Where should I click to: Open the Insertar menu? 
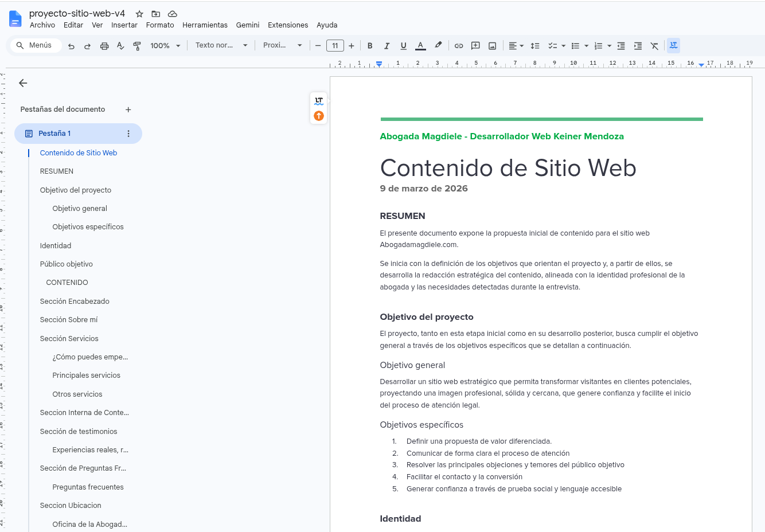124,25
